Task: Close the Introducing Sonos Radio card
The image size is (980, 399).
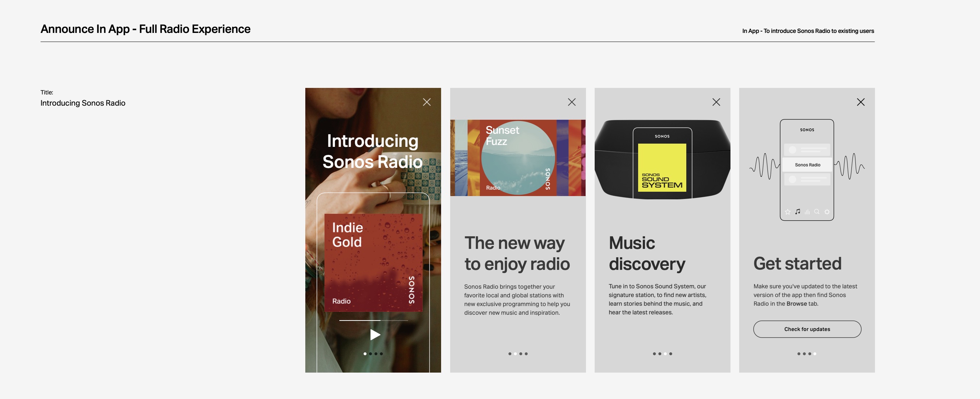Action: pyautogui.click(x=427, y=102)
